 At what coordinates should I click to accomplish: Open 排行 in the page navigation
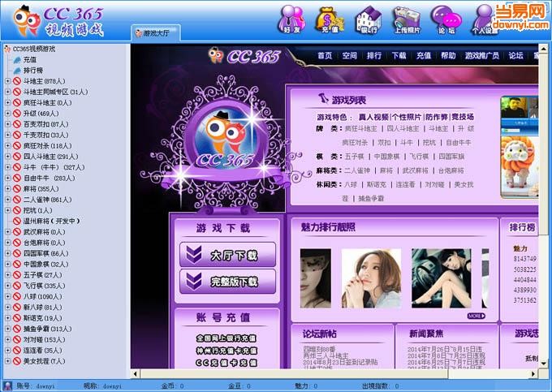coord(374,56)
